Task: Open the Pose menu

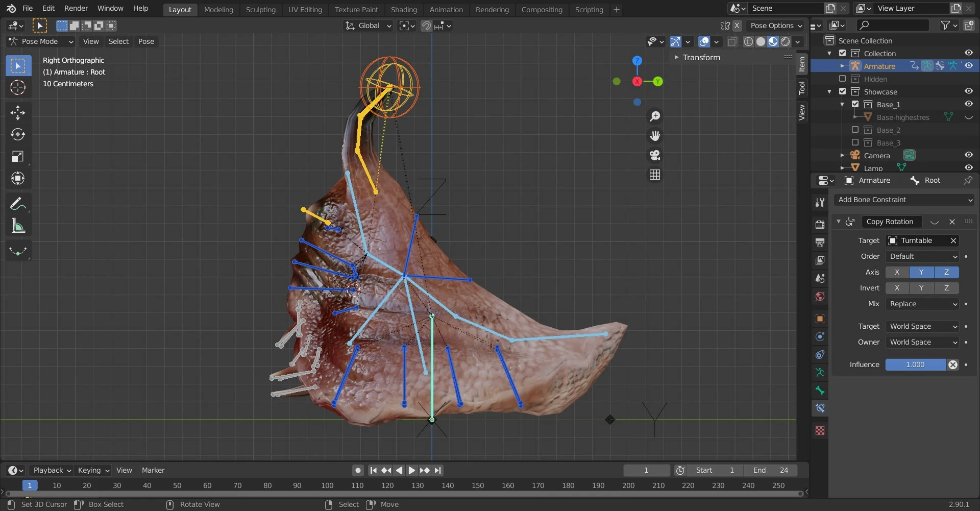Action: (x=146, y=41)
